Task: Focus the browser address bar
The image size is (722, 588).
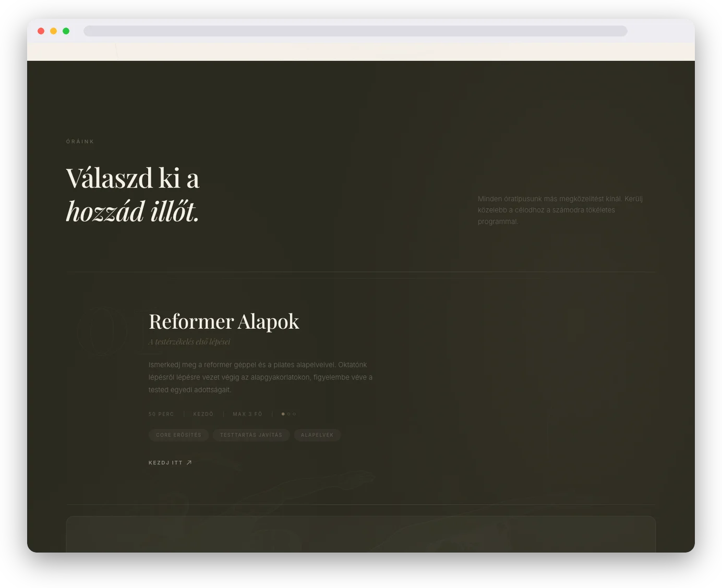Action: (x=355, y=31)
